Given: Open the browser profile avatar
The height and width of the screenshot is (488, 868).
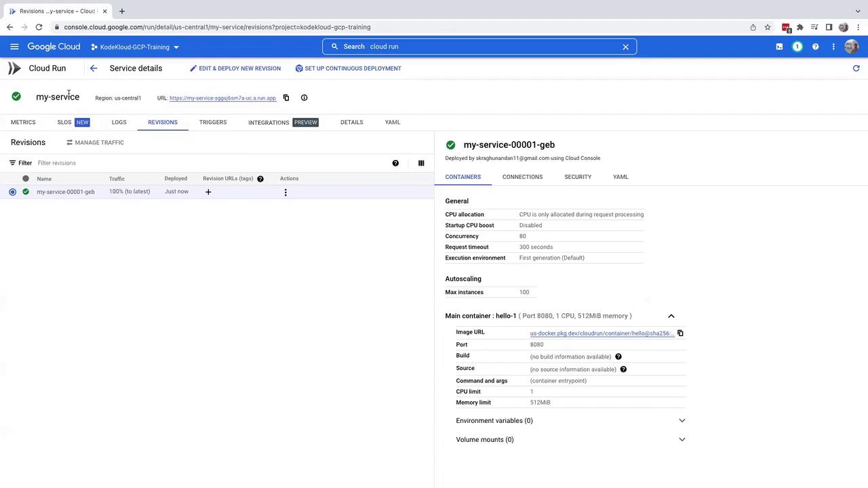Looking at the screenshot, I should point(844,27).
